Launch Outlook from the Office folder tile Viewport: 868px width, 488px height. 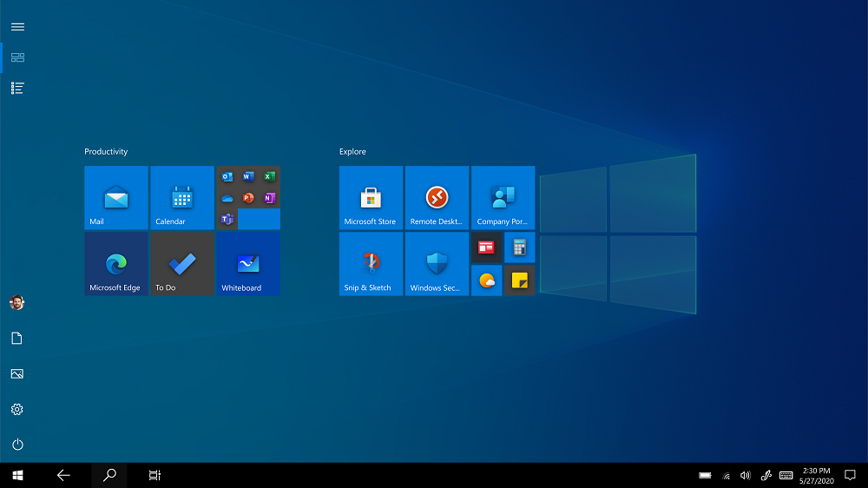[x=227, y=176]
